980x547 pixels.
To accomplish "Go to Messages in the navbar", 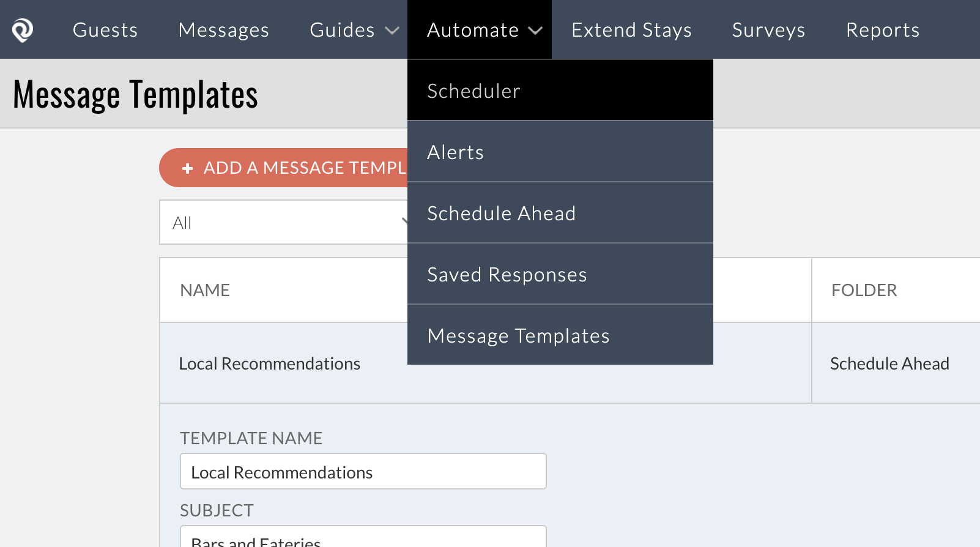I will [x=224, y=30].
